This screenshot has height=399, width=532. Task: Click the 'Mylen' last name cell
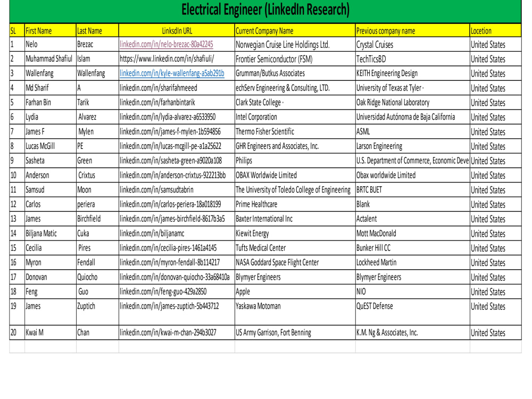pyautogui.click(x=97, y=131)
